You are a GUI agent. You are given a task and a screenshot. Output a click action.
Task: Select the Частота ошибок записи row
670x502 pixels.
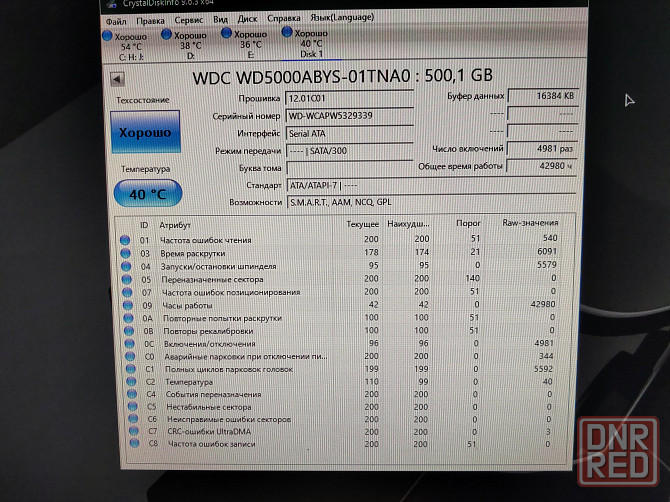(342, 444)
